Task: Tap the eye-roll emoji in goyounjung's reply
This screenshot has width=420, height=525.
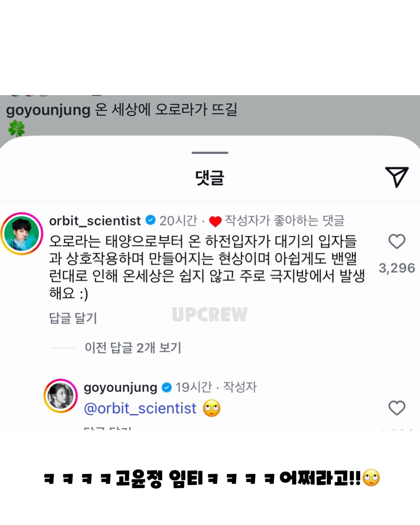Action: (x=212, y=408)
